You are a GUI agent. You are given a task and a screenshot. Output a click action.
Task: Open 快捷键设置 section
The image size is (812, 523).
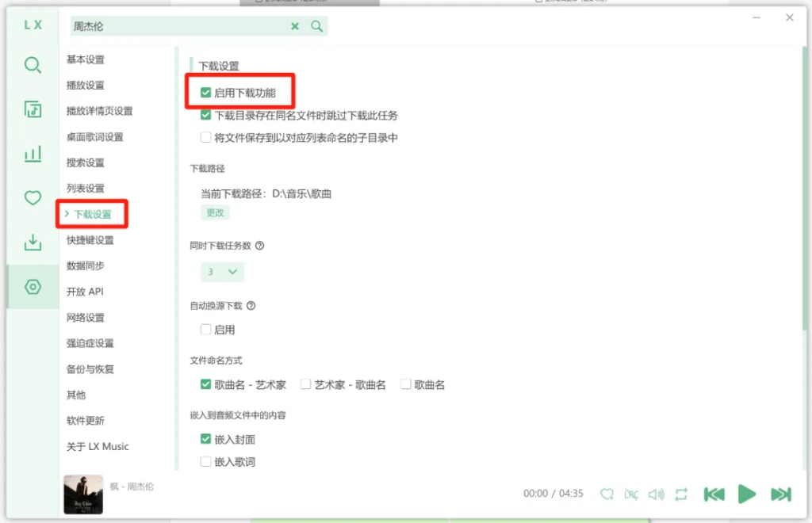point(90,240)
